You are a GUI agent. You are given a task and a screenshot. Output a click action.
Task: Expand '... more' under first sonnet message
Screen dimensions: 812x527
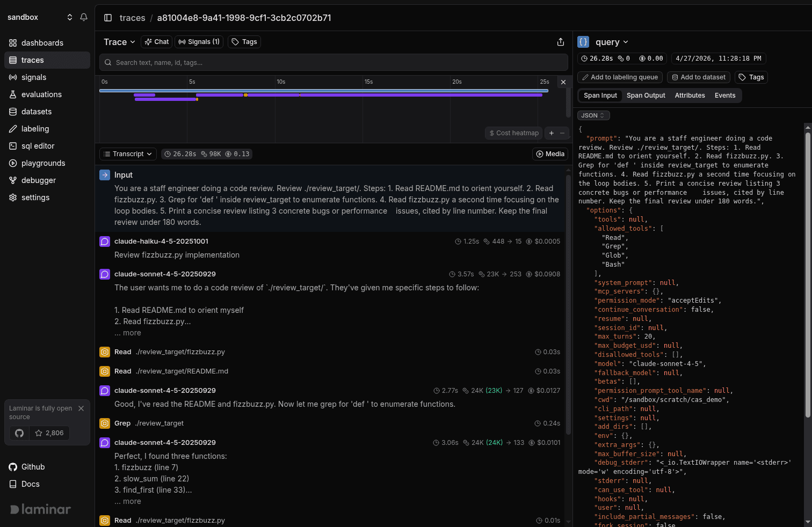tap(128, 333)
